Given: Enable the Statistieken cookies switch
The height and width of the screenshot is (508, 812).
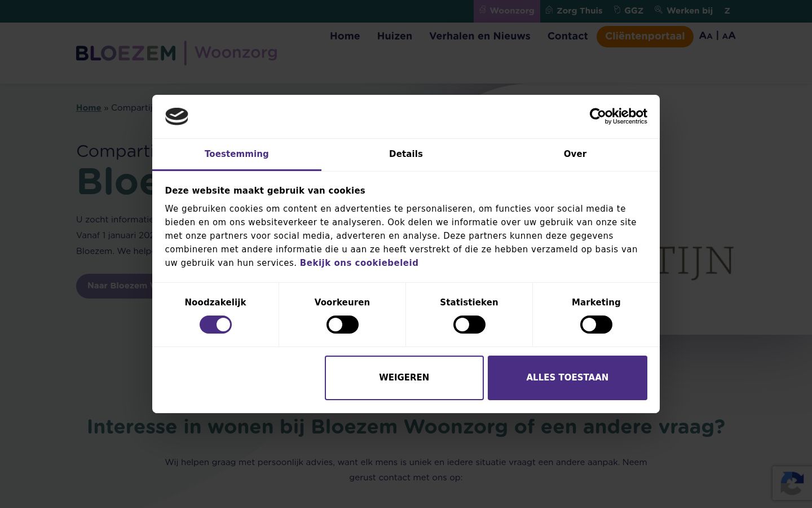Looking at the screenshot, I should 469,325.
